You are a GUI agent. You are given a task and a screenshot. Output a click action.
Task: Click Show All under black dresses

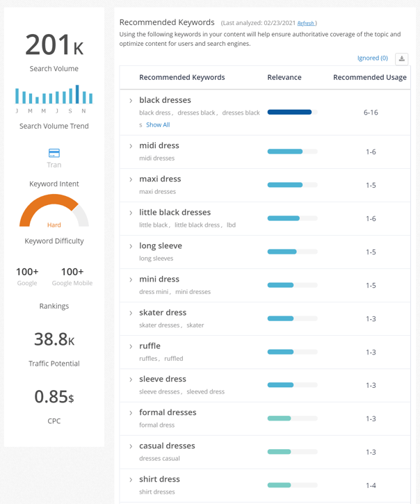tap(158, 124)
